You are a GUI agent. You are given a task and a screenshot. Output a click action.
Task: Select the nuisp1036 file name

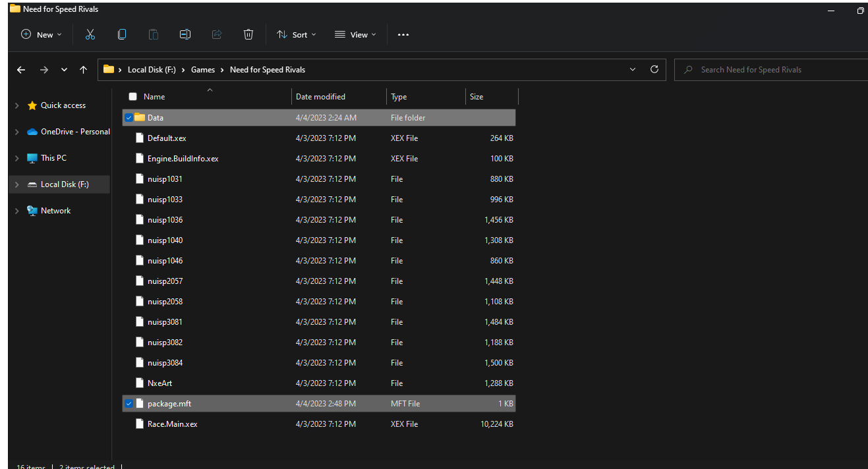pos(165,219)
